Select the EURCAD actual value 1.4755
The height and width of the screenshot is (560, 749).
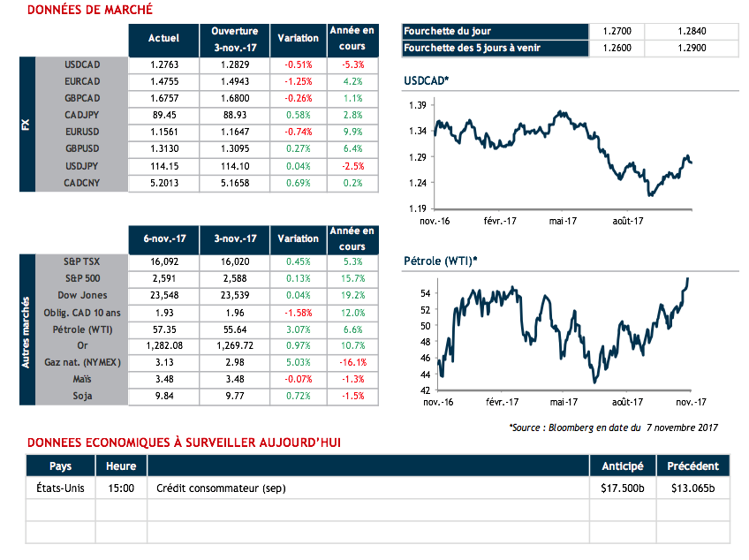pos(164,81)
